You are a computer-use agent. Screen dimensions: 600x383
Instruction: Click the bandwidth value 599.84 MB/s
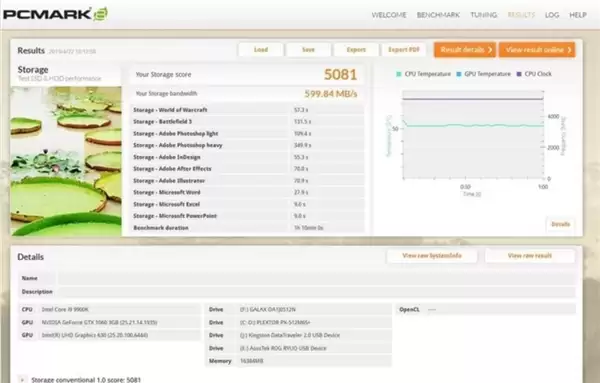331,94
